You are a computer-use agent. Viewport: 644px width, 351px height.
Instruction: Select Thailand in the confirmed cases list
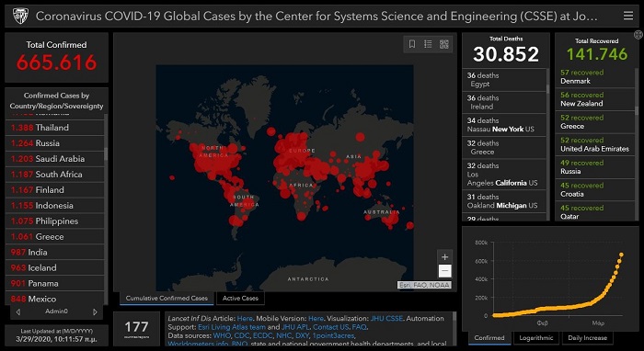[x=54, y=128]
